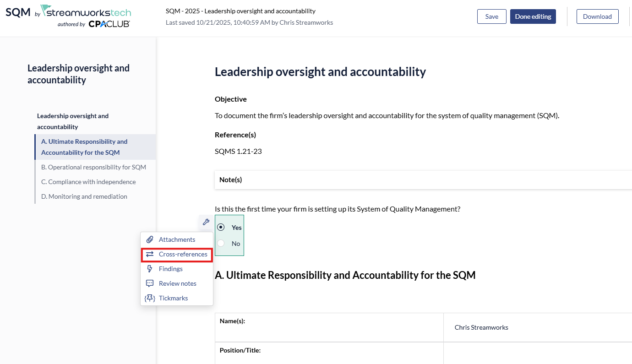Click the Review notes speech bubble icon
This screenshot has height=364, width=632.
pyautogui.click(x=150, y=283)
